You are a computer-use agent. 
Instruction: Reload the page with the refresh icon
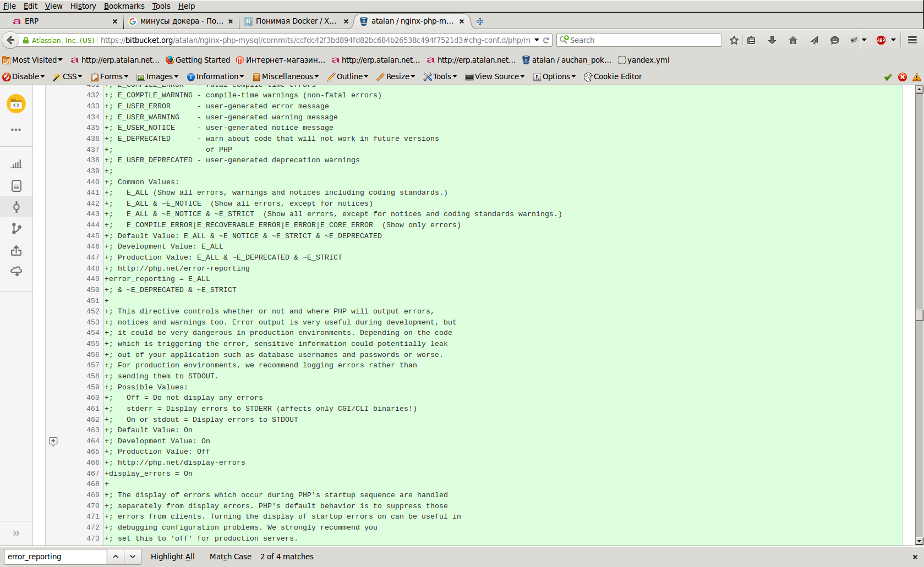(546, 40)
